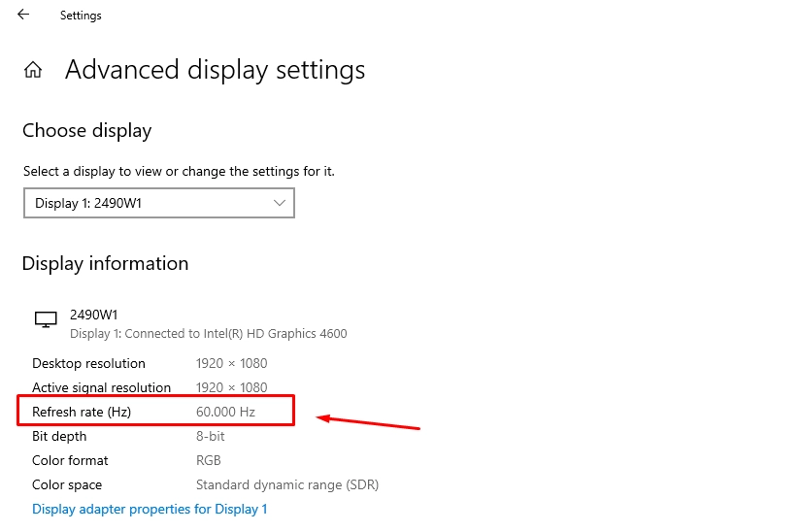This screenshot has height=532, width=802.
Task: Click the Display information section heading
Action: click(x=106, y=264)
